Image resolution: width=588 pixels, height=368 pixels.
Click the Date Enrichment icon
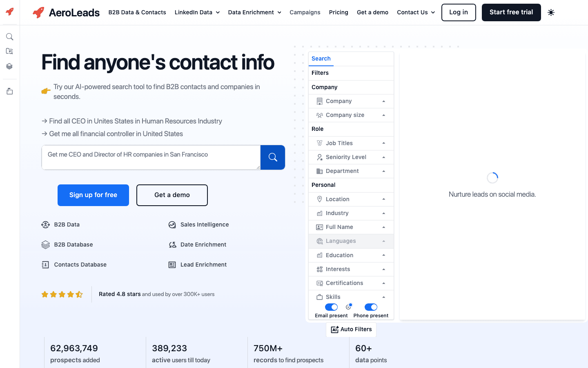tap(172, 245)
